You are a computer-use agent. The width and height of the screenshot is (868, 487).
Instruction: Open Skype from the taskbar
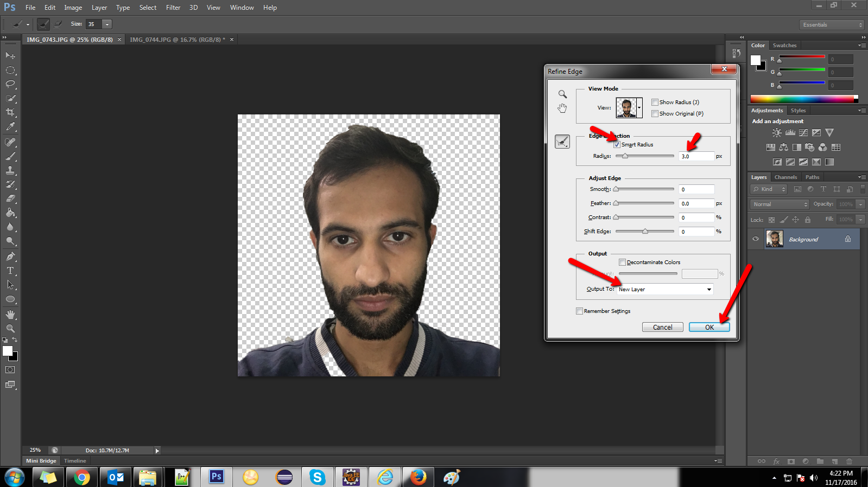[318, 477]
